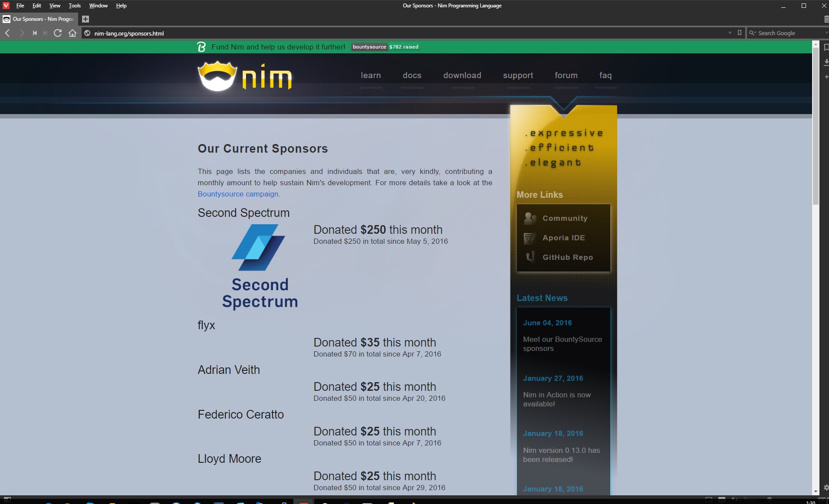Open the Aporia IDE link
This screenshot has height=504, width=829.
[563, 238]
